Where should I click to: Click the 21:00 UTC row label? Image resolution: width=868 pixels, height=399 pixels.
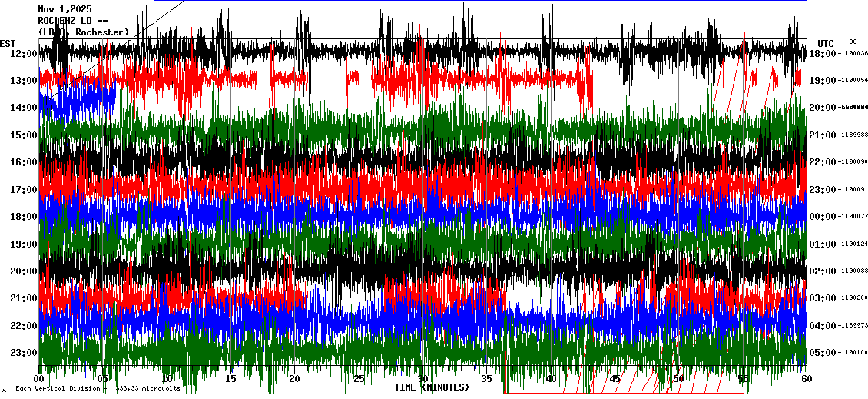pyautogui.click(x=823, y=135)
